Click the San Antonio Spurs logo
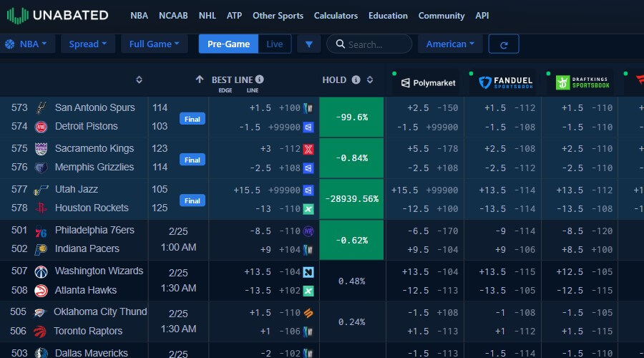 [41, 107]
